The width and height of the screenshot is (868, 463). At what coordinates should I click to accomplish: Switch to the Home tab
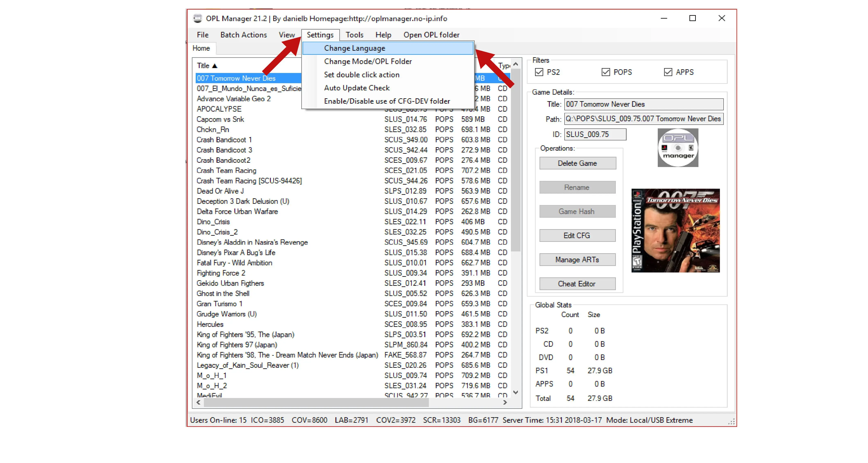pos(201,48)
